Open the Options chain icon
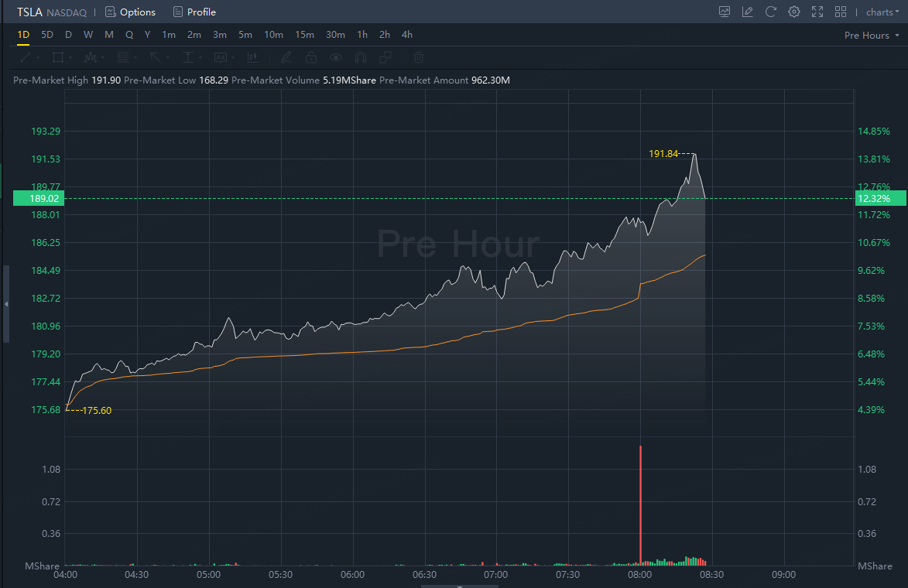This screenshot has width=908, height=588. [x=110, y=12]
